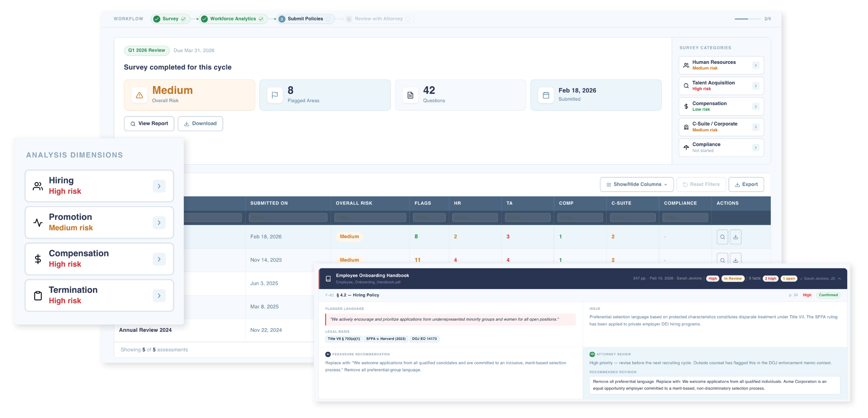
Task: Click the calendar icon in the Submitted card
Action: [546, 95]
